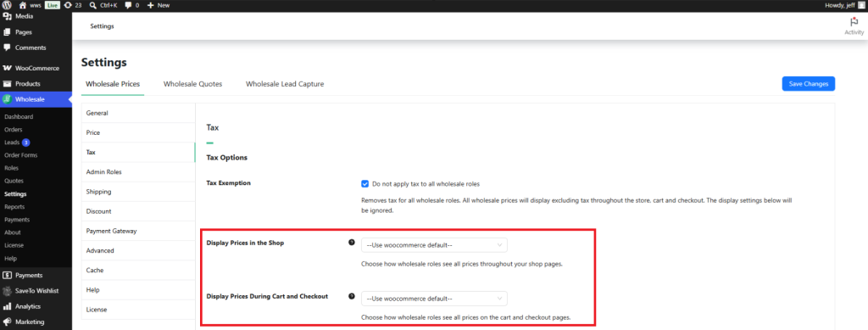The width and height of the screenshot is (868, 330).
Task: Click the New content plus button
Action: point(159,5)
